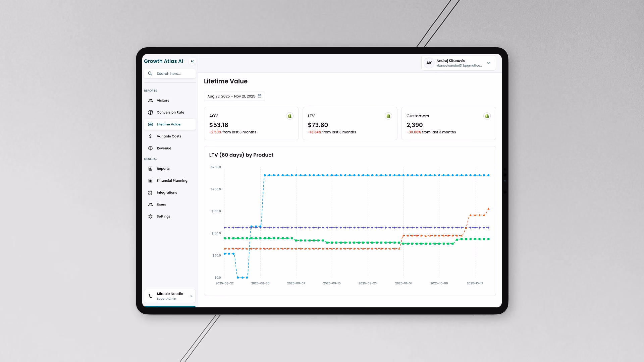Expand the user account dropdown chevron
Image resolution: width=644 pixels, height=362 pixels.
coord(489,63)
